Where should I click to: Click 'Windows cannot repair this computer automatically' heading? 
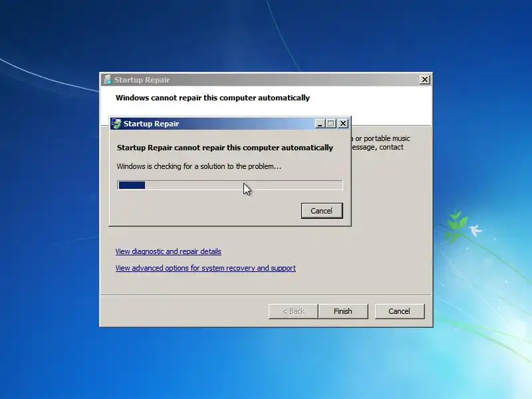tap(213, 98)
